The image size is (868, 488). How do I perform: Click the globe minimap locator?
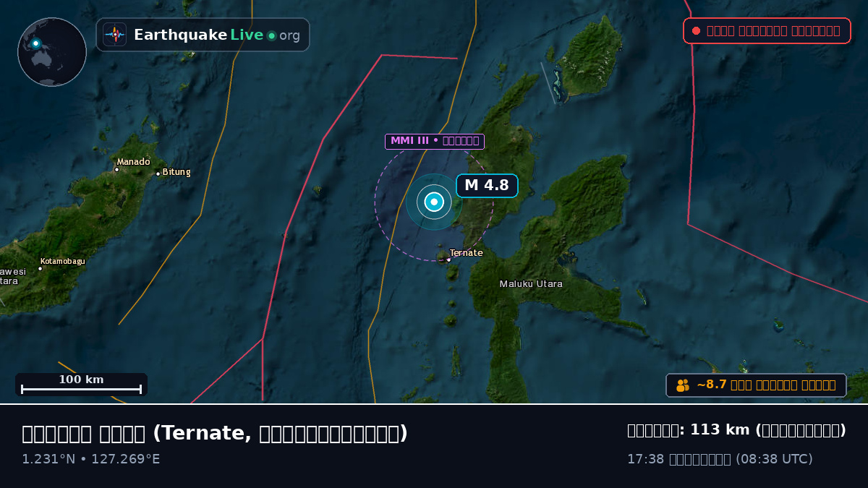(52, 52)
